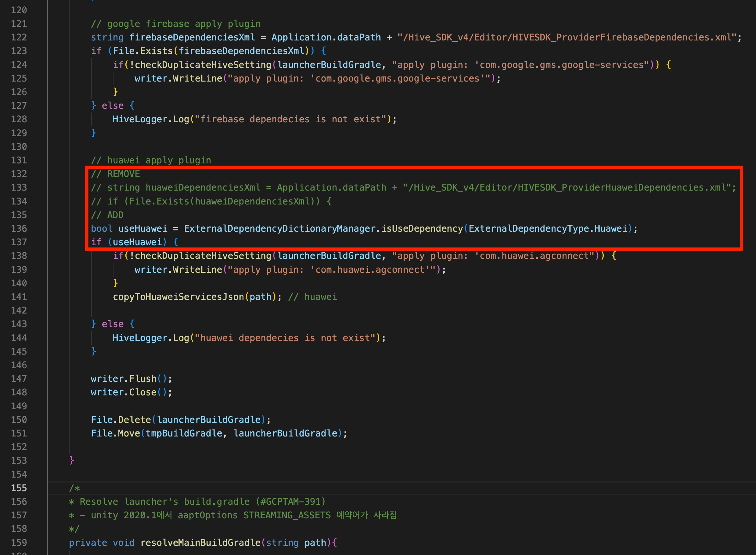Viewport: 756px width, 555px height.
Task: Click the 'firebase dependecies is not exist' string
Action: (x=291, y=119)
